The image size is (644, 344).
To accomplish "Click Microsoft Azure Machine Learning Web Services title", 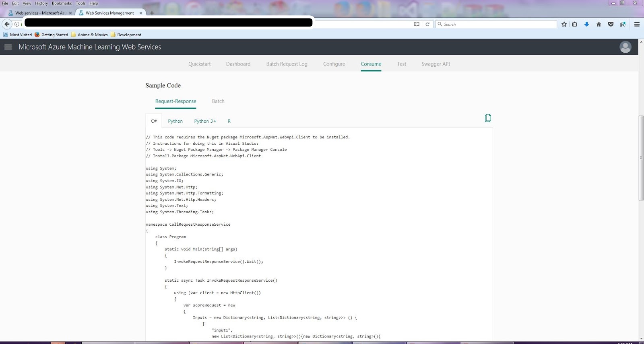I will coord(90,47).
